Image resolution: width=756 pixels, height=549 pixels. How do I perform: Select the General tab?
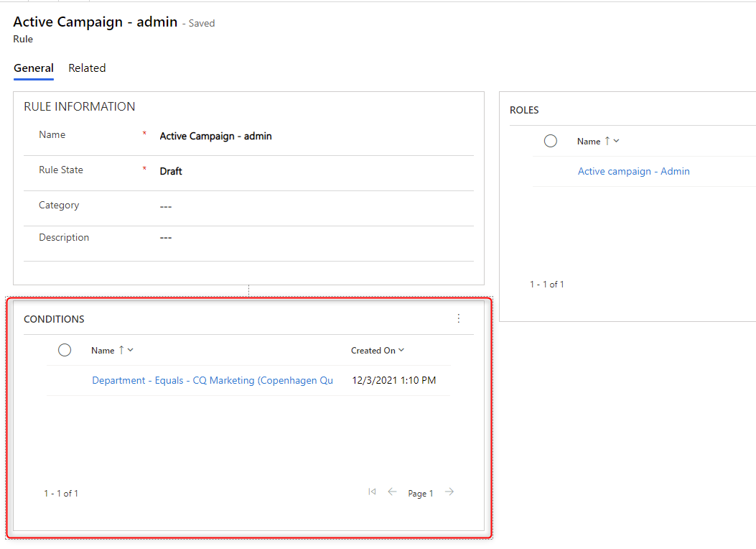pos(34,68)
